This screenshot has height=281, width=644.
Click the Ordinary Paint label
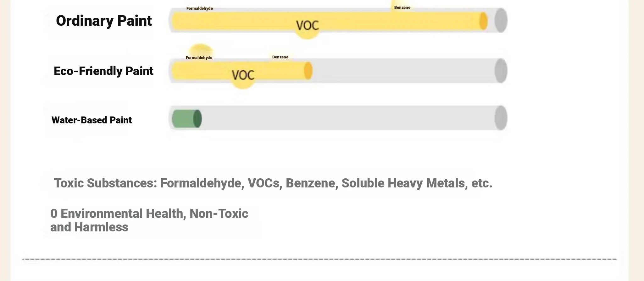(x=104, y=21)
